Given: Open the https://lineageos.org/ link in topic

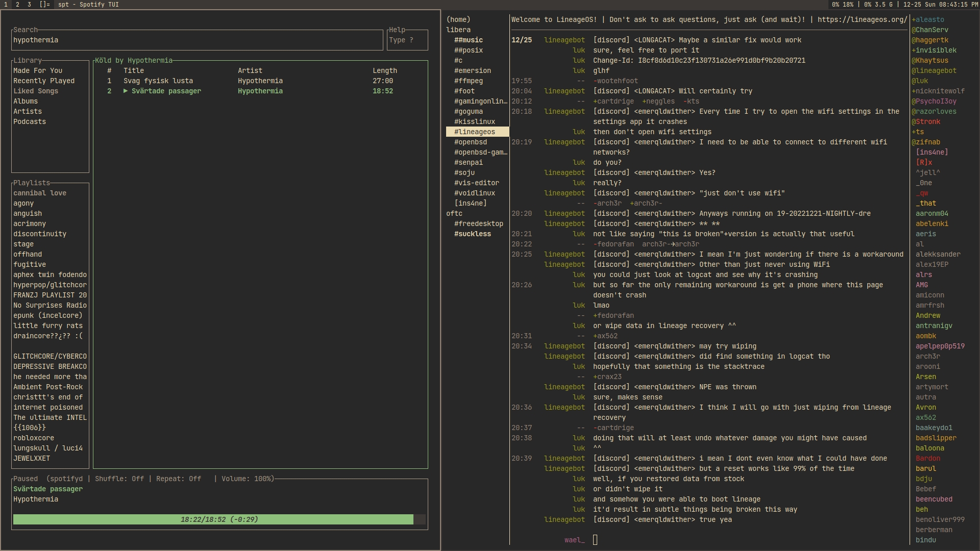Looking at the screenshot, I should coord(863,19).
